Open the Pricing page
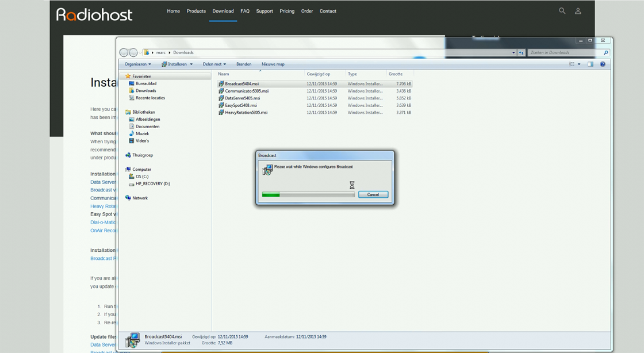The height and width of the screenshot is (353, 644). coord(287,11)
